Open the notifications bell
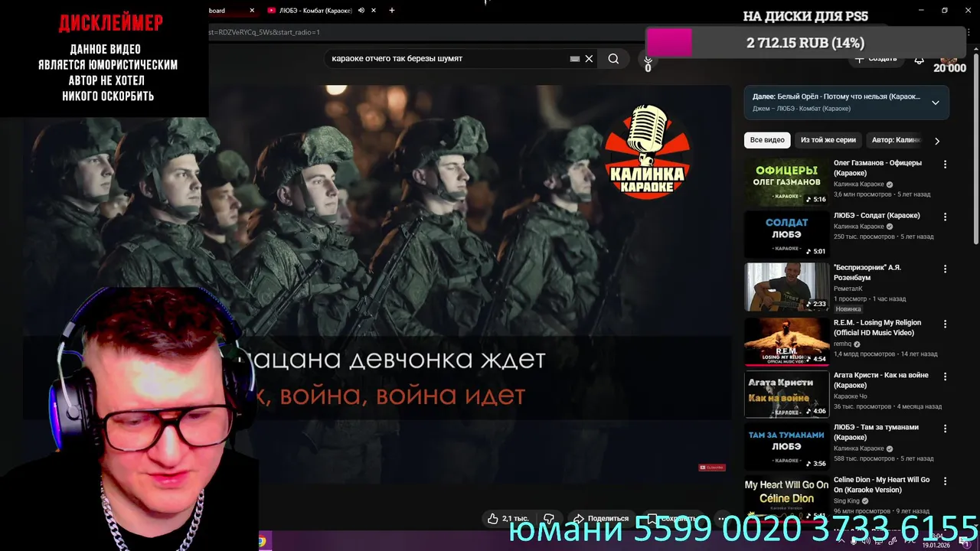Screen dimensions: 980x551 (919, 59)
